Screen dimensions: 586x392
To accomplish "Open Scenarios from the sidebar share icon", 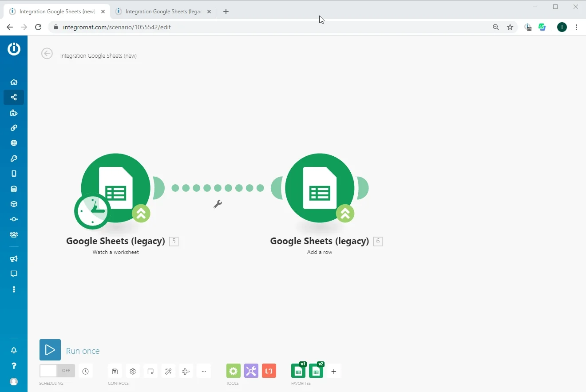I will (14, 97).
